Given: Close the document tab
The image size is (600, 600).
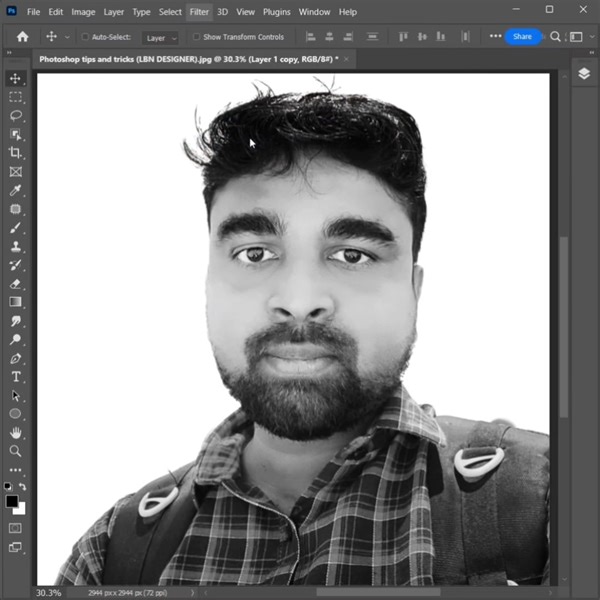Looking at the screenshot, I should [x=346, y=59].
